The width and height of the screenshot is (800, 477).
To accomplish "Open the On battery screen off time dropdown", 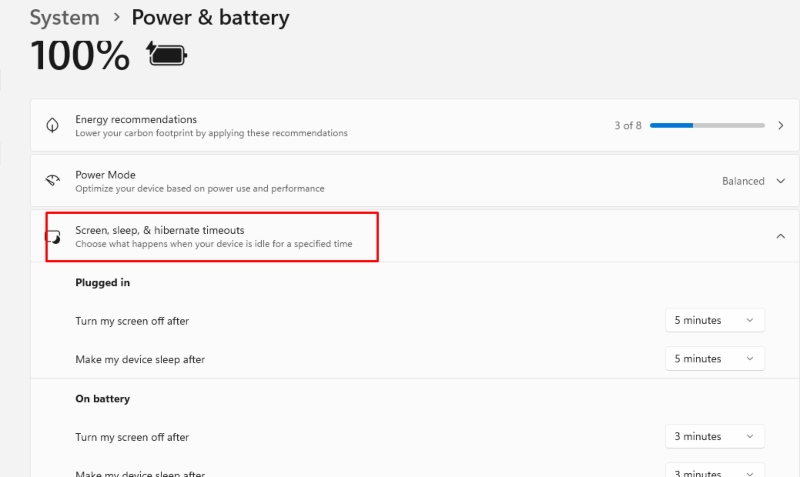I will 715,436.
